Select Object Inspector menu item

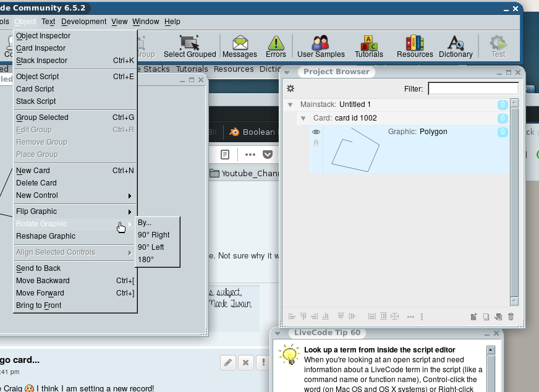[x=75, y=36]
